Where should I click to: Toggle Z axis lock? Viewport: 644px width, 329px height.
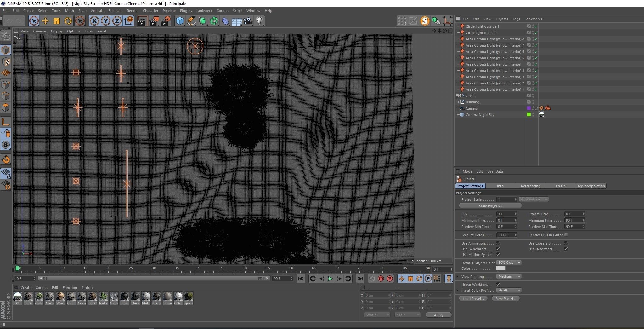click(x=117, y=21)
